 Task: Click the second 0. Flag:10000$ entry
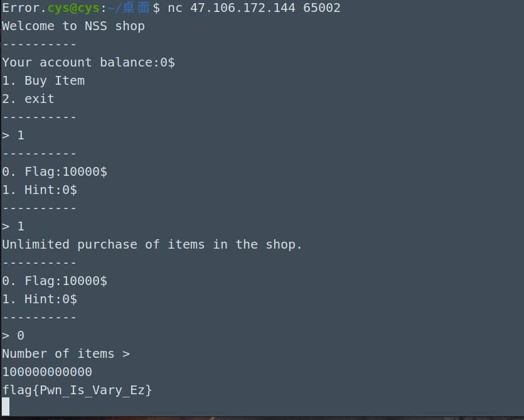[x=55, y=281]
